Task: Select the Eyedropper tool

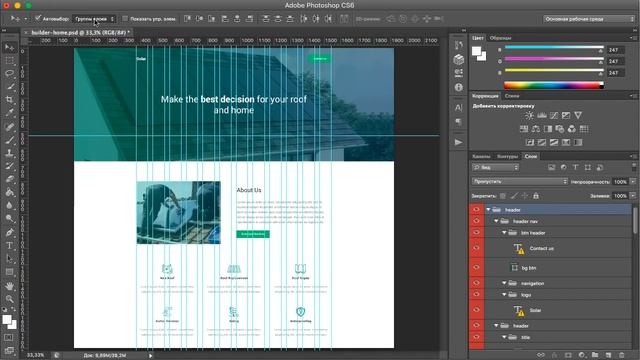Action: click(x=9, y=113)
